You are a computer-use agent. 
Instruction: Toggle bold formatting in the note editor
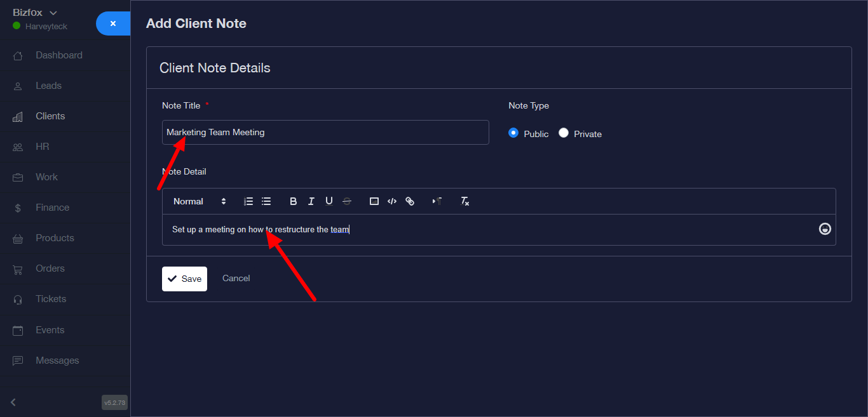pyautogui.click(x=293, y=201)
